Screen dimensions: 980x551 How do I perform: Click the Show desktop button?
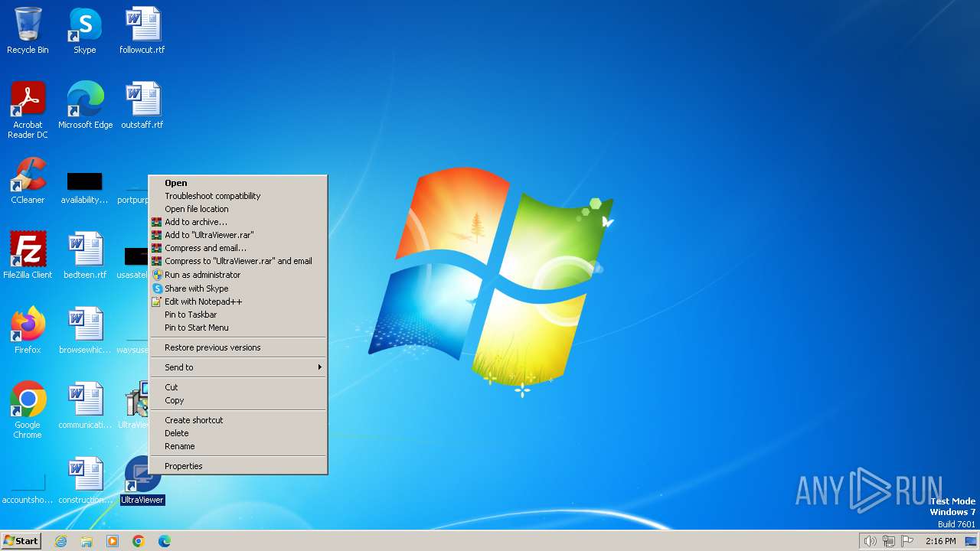[971, 541]
